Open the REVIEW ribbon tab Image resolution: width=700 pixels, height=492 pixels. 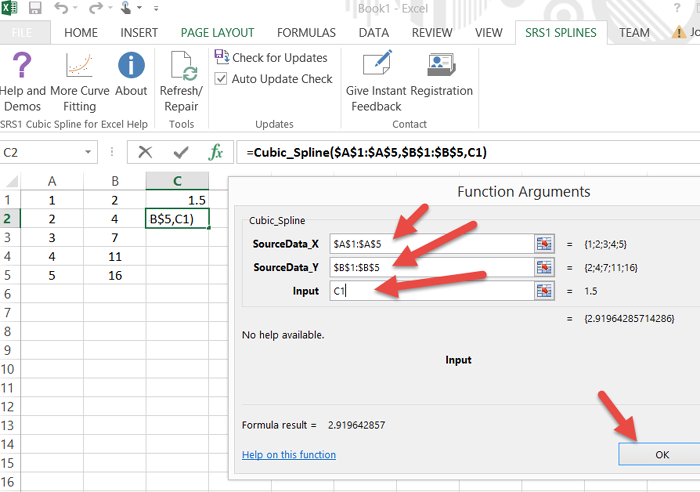[432, 33]
